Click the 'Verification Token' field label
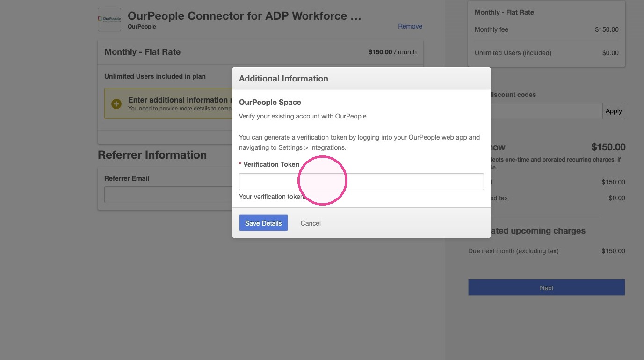Image resolution: width=644 pixels, height=360 pixels. [x=271, y=164]
